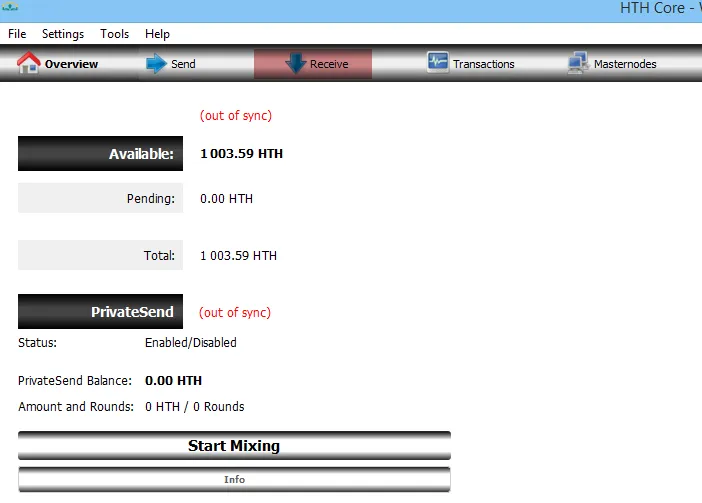Click the Available balance header
This screenshot has width=702, height=503.
click(x=100, y=153)
